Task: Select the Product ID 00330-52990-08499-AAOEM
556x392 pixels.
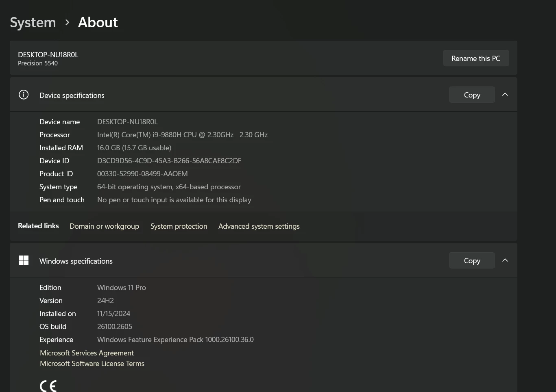Action: pos(142,174)
